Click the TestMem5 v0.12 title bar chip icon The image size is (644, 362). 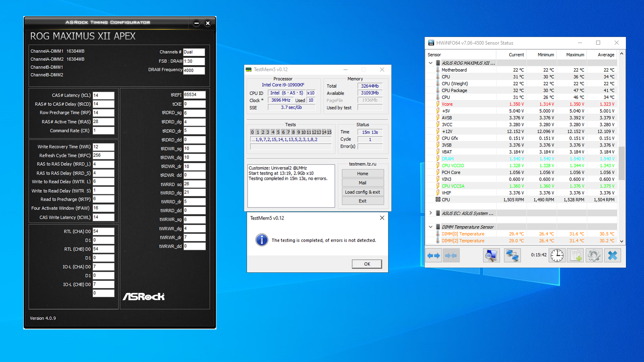tap(249, 70)
